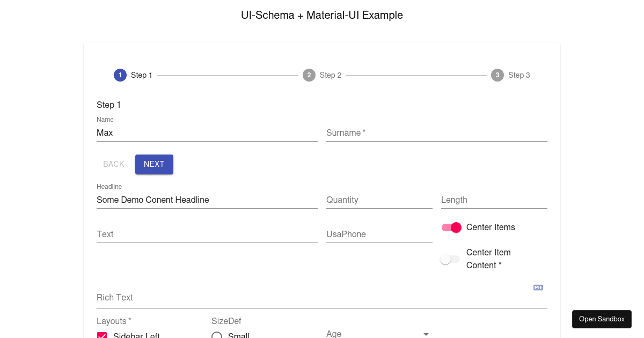The width and height of the screenshot is (644, 338).
Task: Select the Step 3 stepper label
Action: [519, 75]
